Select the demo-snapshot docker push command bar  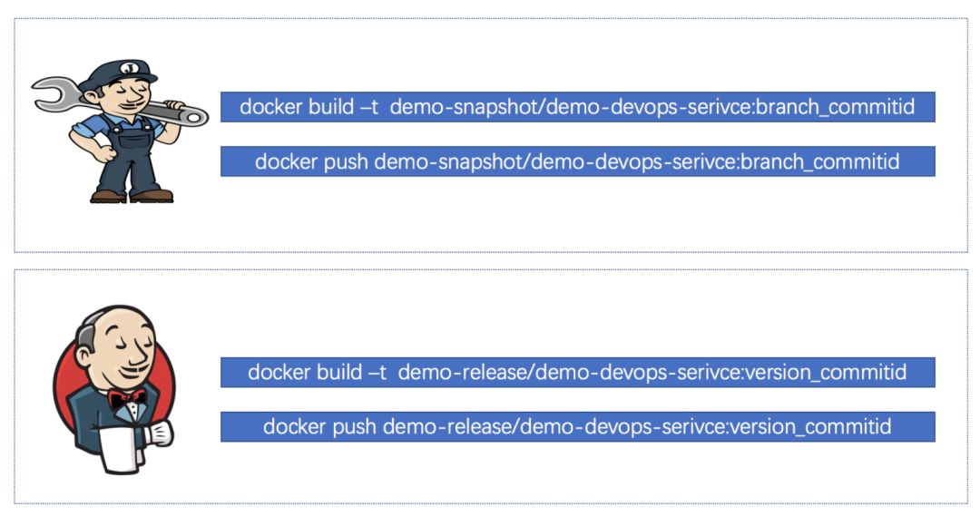tap(577, 161)
